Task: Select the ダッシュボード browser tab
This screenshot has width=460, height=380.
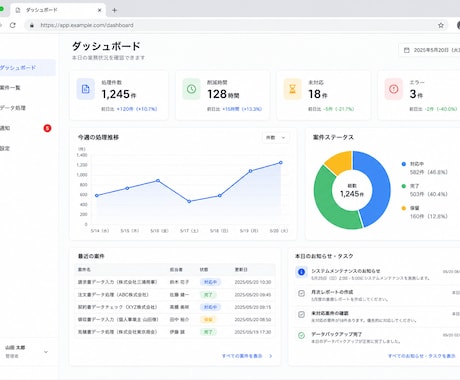Action: click(x=58, y=10)
